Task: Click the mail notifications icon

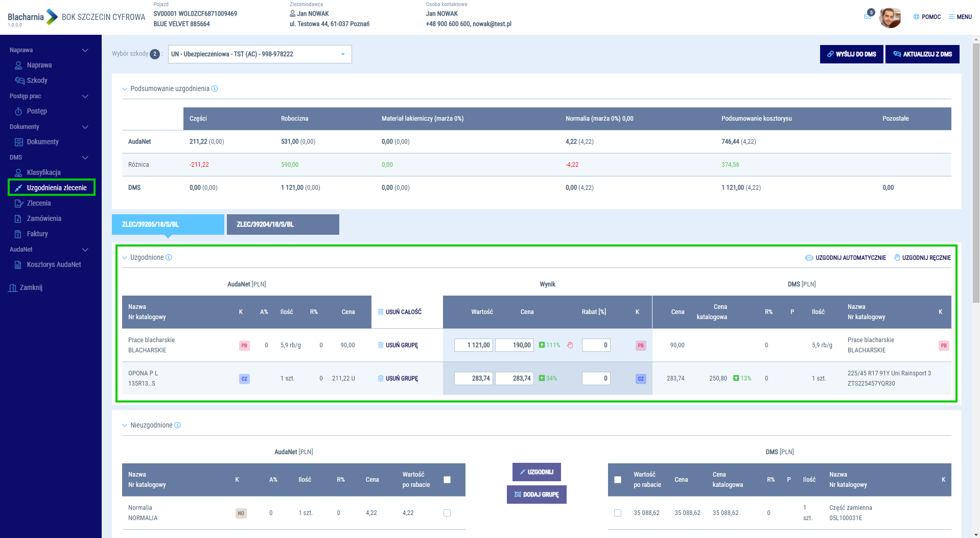Action: pyautogui.click(x=867, y=17)
